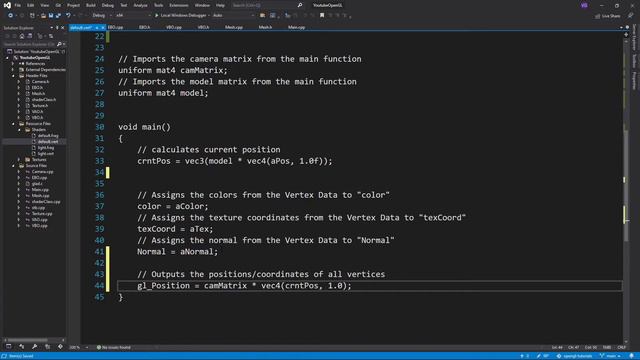This screenshot has width=640, height=360.
Task: Select glad.c in Solution Explorer
Action: pyautogui.click(x=37, y=184)
